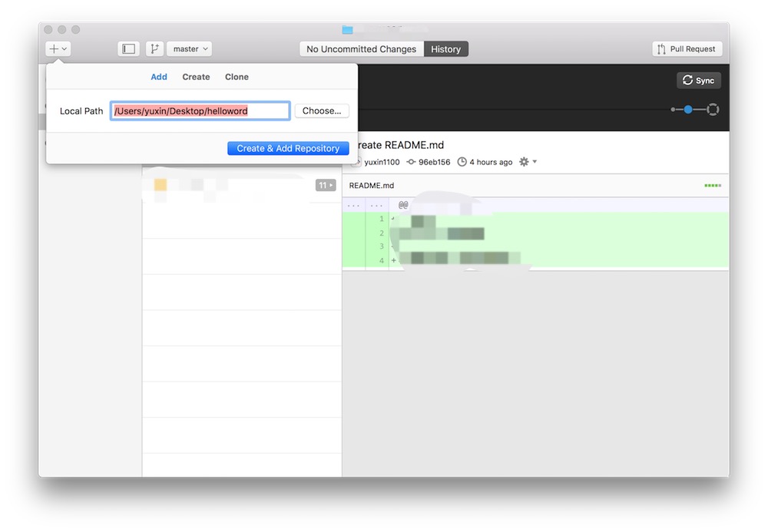Click the ring marker at timeline end
The height and width of the screenshot is (532, 768).
click(713, 109)
